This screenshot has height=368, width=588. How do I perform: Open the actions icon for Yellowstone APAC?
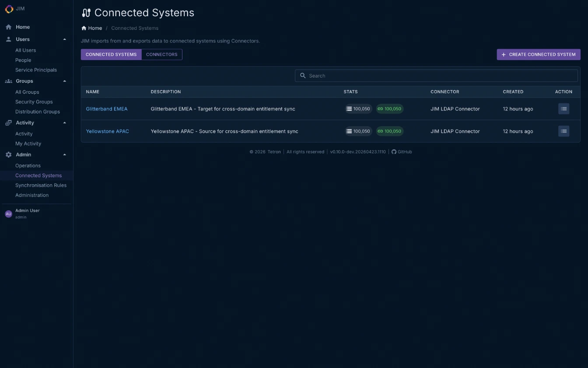click(563, 131)
